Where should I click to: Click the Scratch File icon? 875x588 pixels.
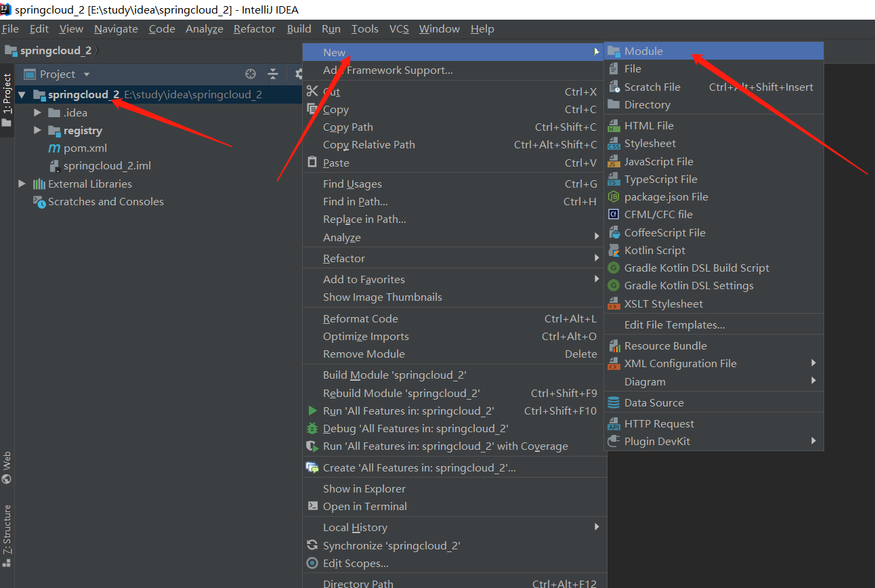(614, 87)
